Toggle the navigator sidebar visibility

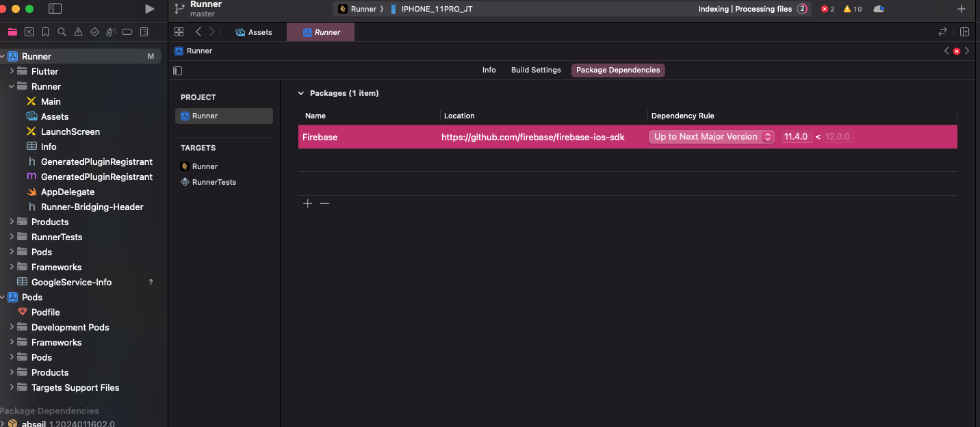(x=55, y=9)
